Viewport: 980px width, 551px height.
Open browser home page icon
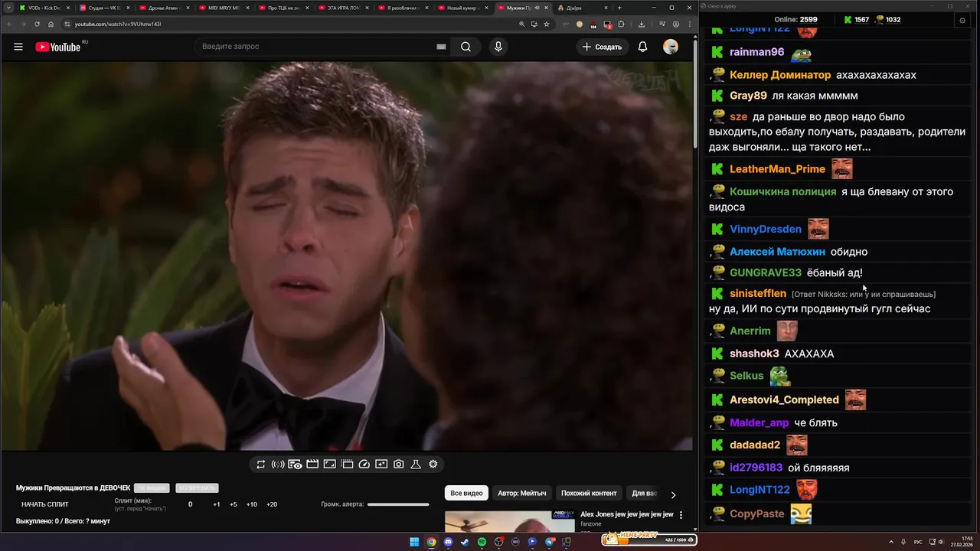pos(51,24)
